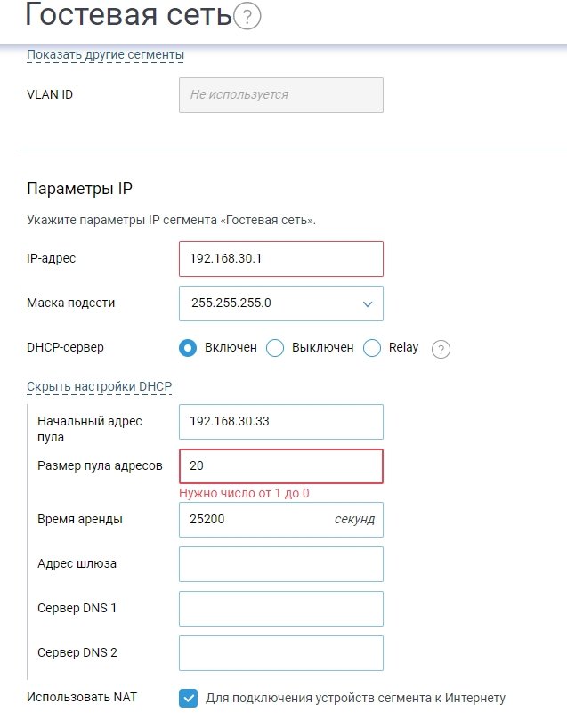Image resolution: width=567 pixels, height=728 pixels.
Task: Open Маска подсети dropdown
Action: (281, 303)
